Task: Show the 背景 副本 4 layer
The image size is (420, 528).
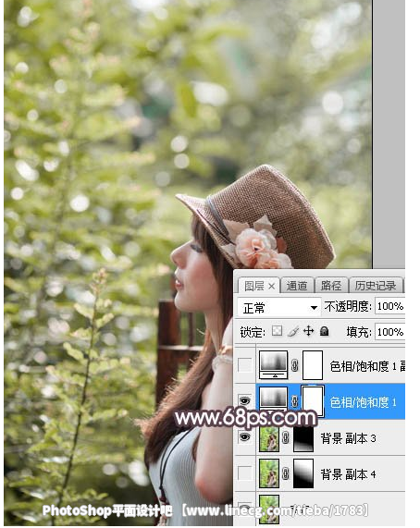Action: pyautogui.click(x=245, y=473)
